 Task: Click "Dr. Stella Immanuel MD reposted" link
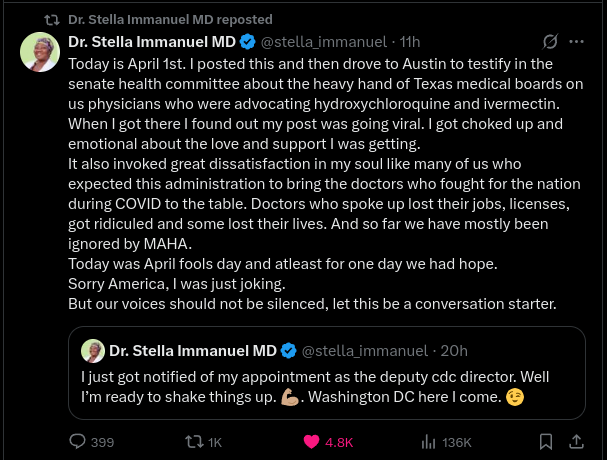(x=170, y=19)
